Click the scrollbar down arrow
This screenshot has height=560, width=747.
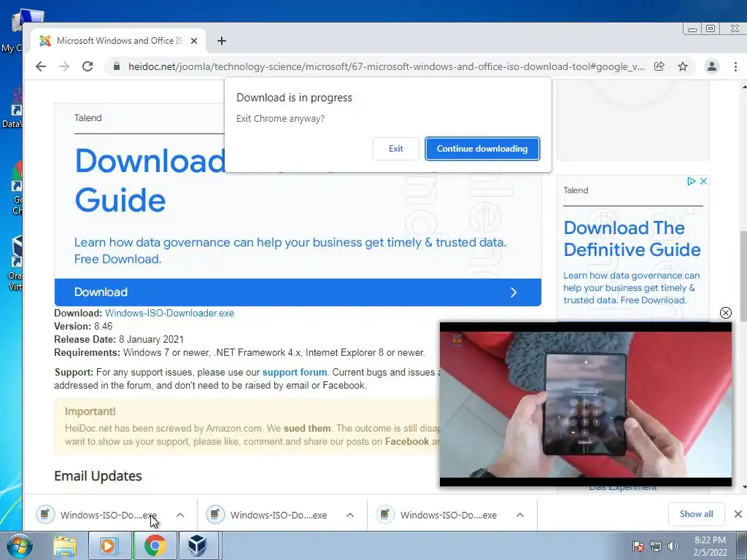(743, 488)
